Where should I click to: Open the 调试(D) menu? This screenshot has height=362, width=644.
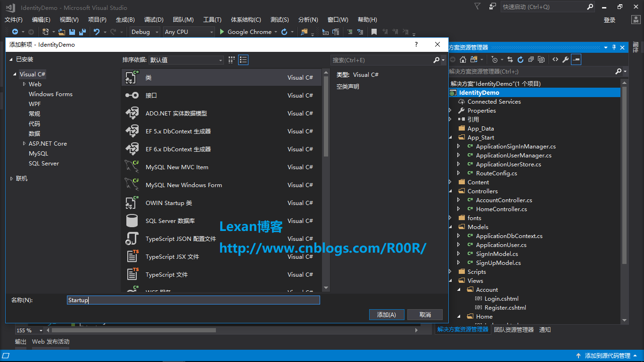coord(154,19)
